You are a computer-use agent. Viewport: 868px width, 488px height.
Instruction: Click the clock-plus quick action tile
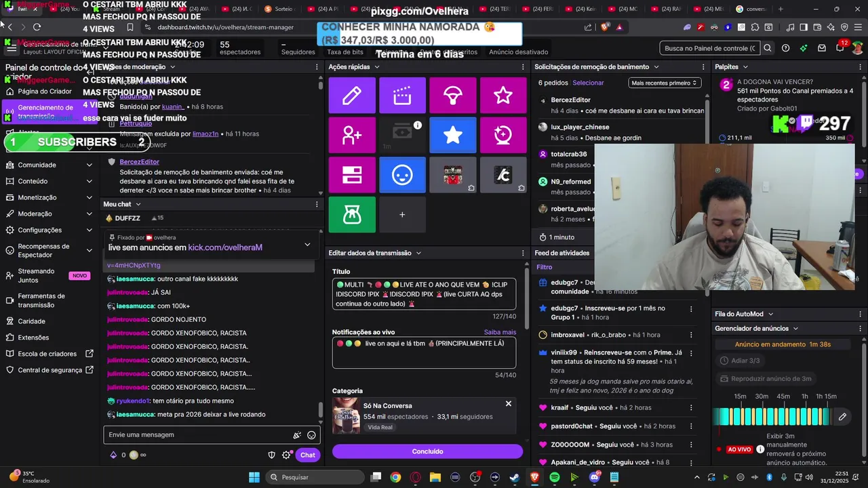pos(503,135)
